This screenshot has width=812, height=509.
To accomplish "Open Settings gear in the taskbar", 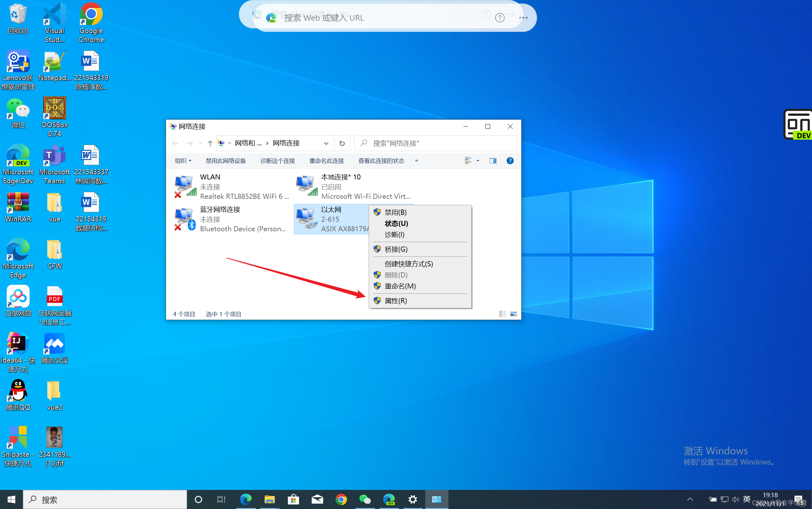I will point(413,499).
